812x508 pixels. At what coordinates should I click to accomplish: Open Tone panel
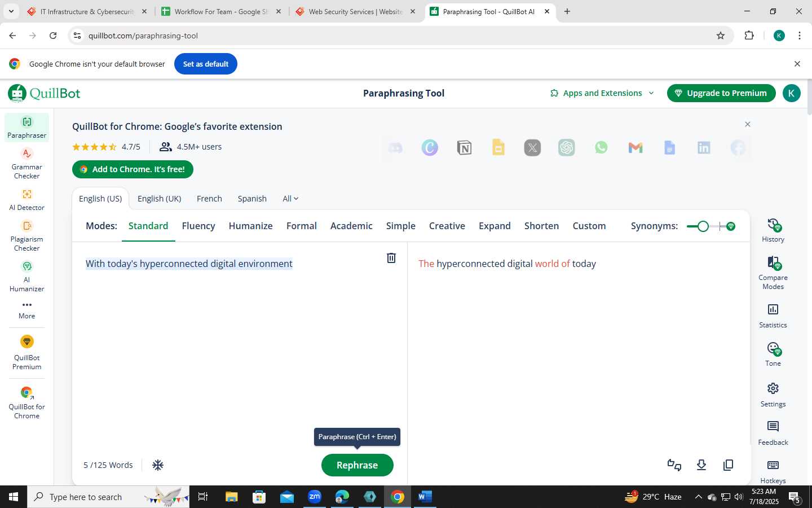click(773, 354)
